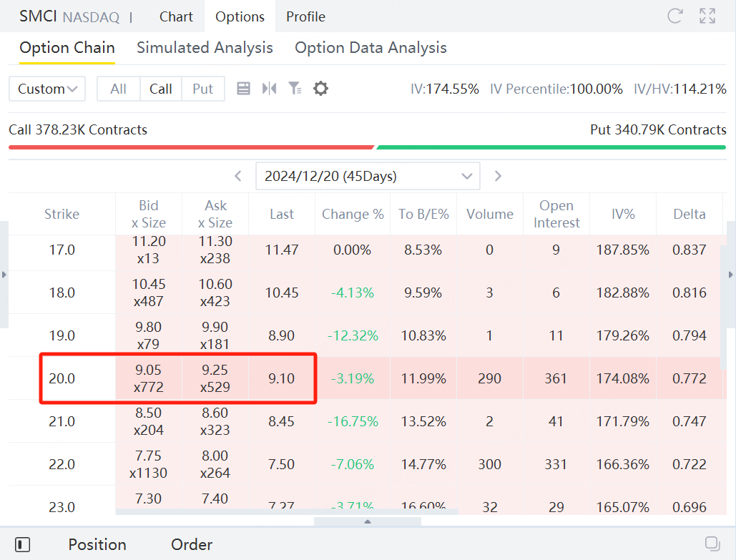Click the pop-out window icon at bottom right
This screenshot has height=560, width=736.
click(712, 542)
